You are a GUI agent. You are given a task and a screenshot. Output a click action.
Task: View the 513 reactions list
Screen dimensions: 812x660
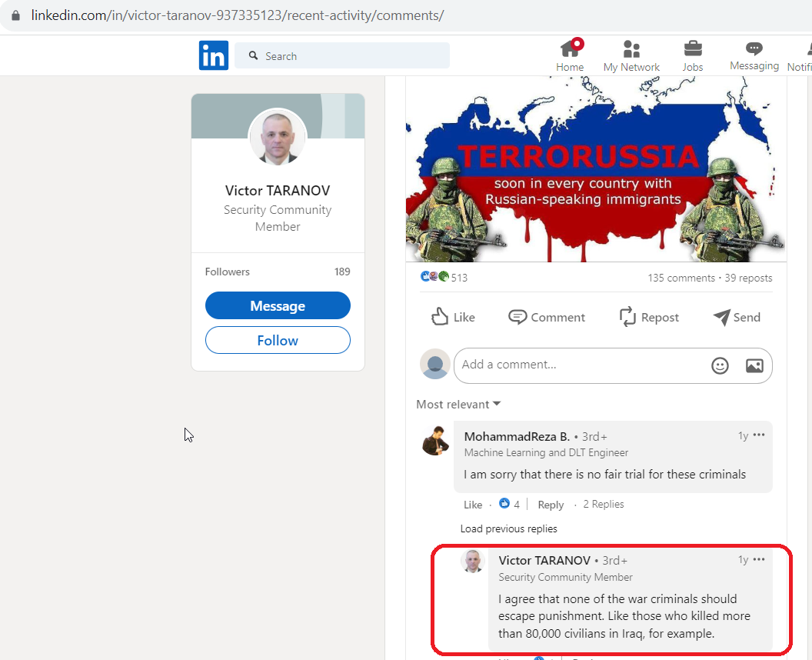tap(444, 277)
